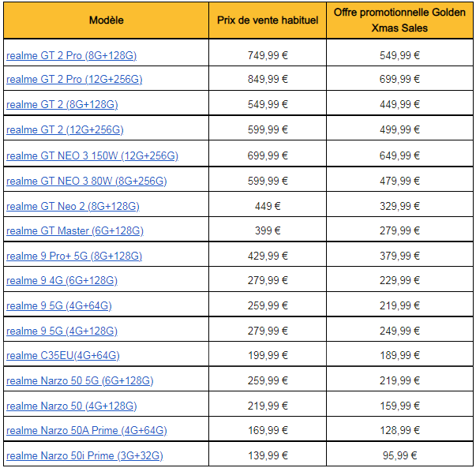Open the realme Narzo 50 5G link
476x468 pixels.
coord(80,380)
